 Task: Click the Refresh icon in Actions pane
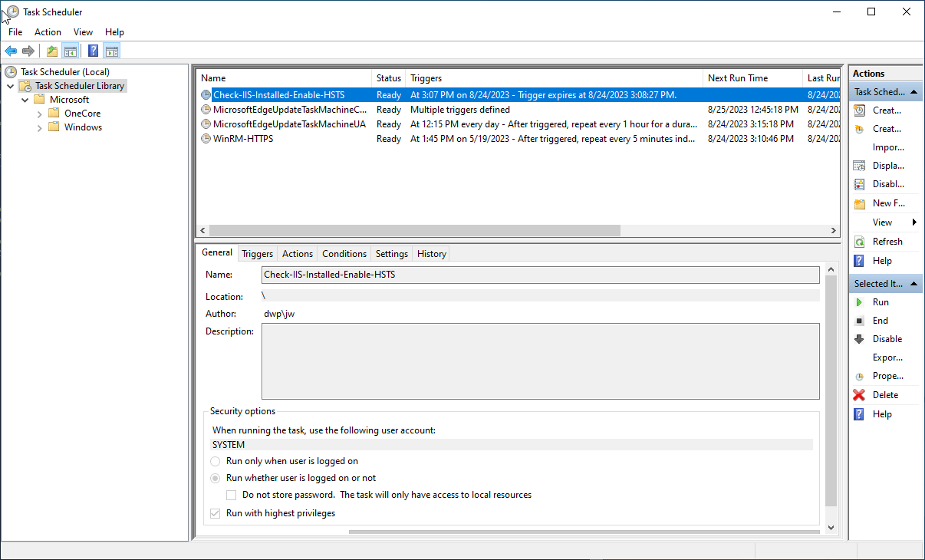[859, 242]
